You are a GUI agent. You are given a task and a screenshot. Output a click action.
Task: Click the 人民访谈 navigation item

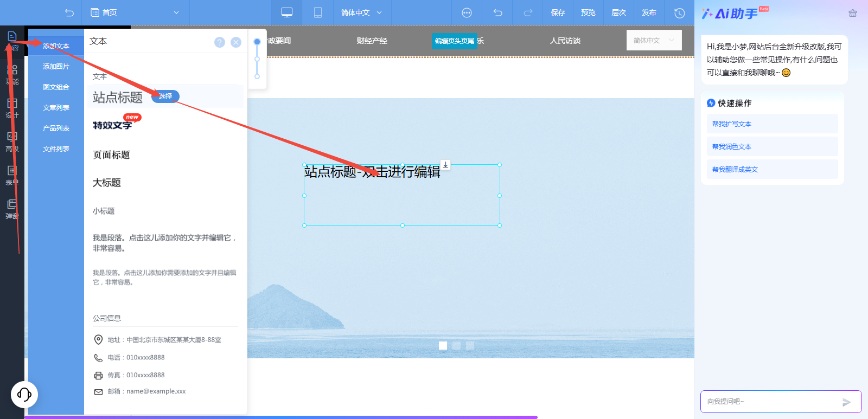point(565,41)
